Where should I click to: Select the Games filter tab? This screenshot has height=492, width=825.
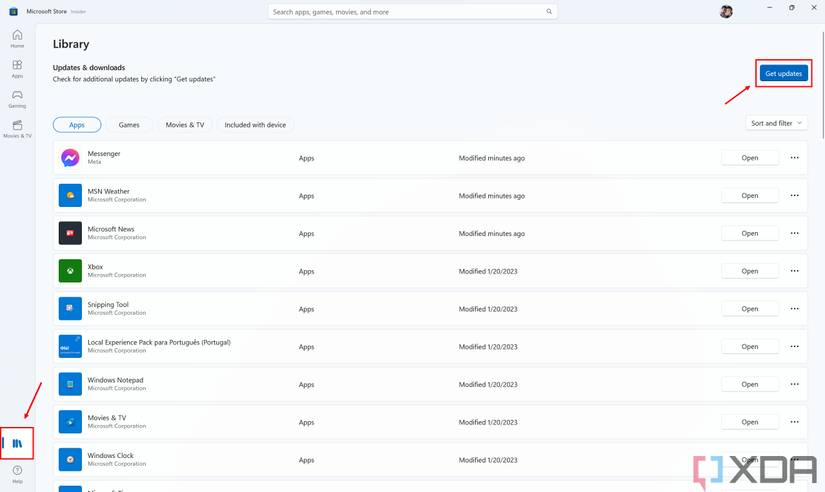[129, 125]
